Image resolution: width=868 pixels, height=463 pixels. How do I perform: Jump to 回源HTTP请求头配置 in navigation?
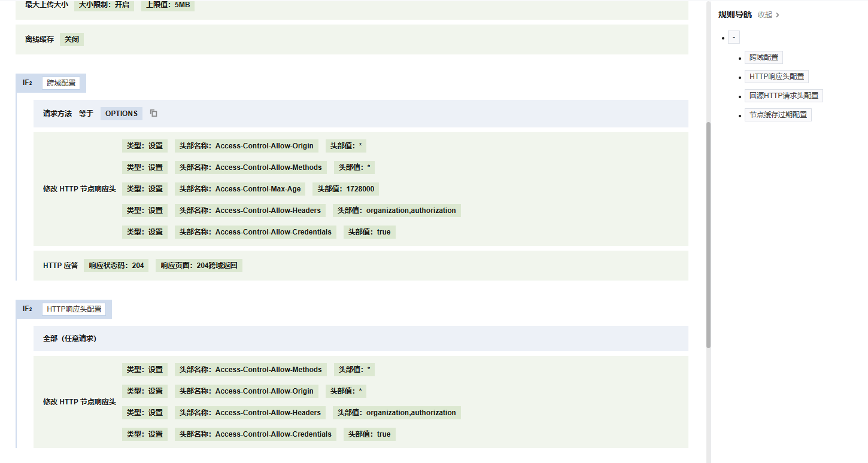click(784, 96)
